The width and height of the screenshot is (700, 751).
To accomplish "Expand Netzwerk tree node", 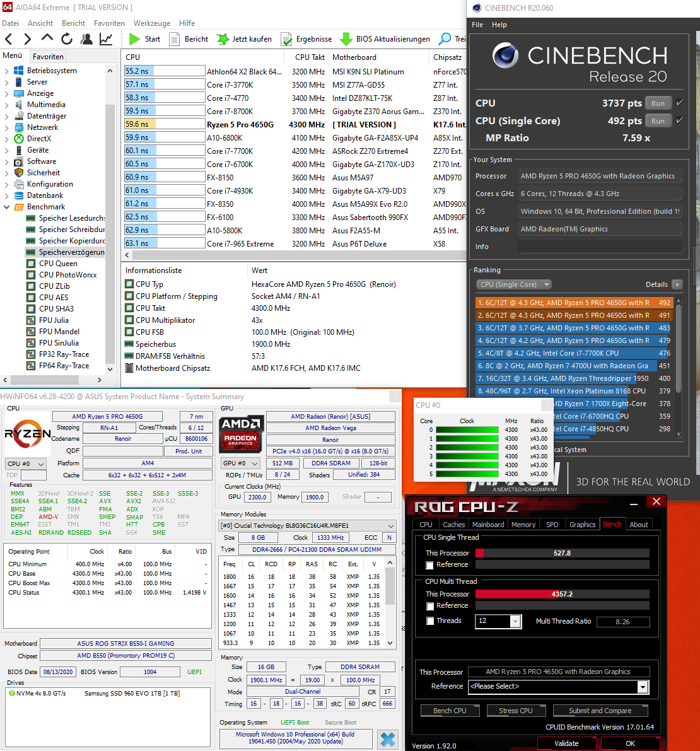I will 6,127.
